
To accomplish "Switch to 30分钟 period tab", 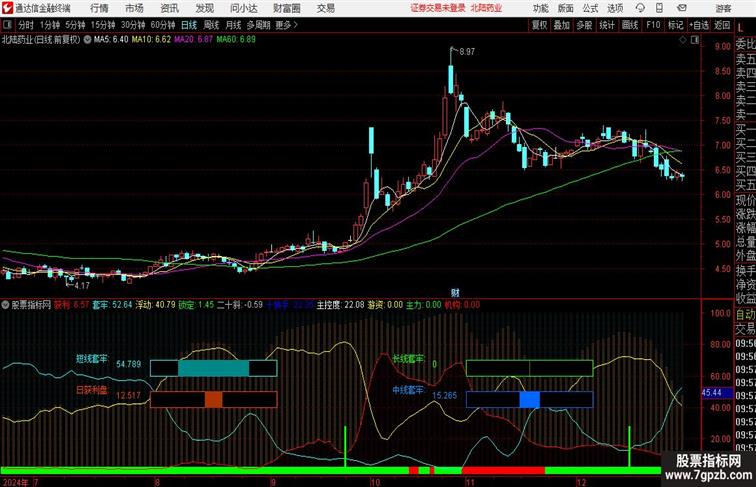I will click(133, 25).
